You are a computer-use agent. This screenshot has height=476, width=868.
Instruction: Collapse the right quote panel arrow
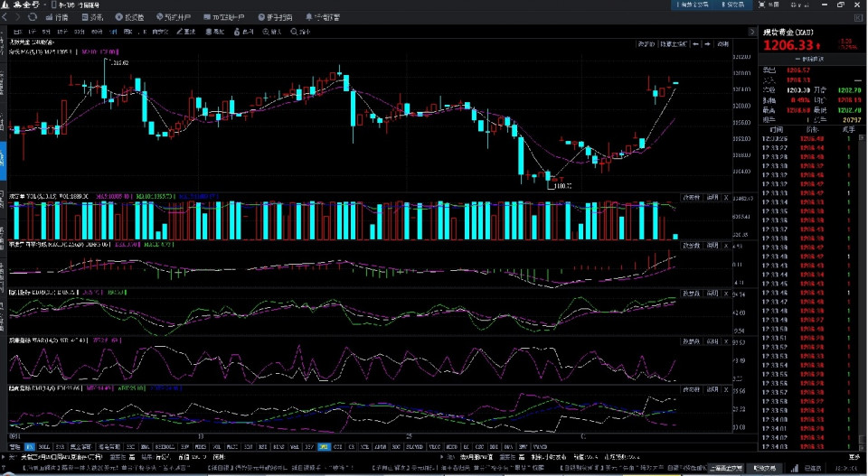(x=752, y=33)
